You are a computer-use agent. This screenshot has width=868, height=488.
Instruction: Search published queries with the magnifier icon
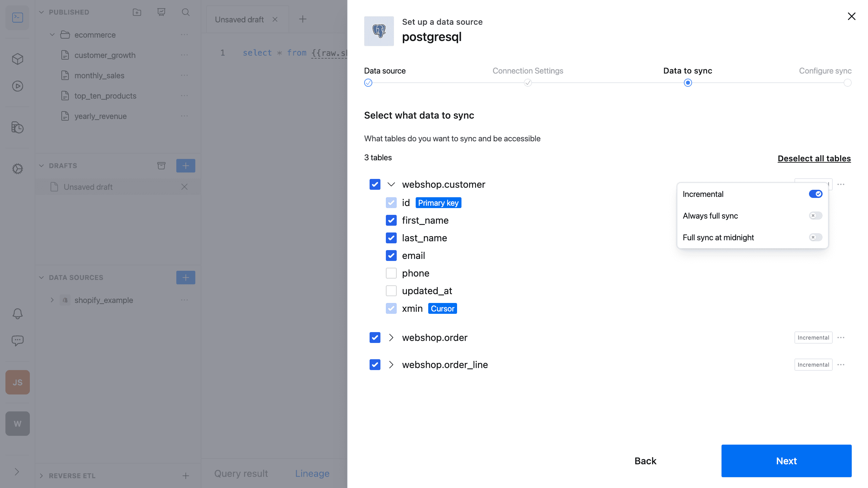point(185,12)
